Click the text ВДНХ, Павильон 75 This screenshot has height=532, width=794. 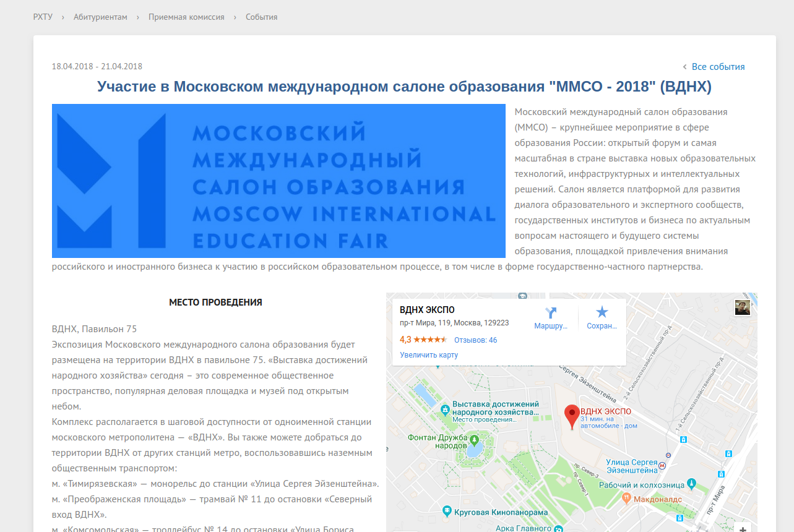pos(94,329)
